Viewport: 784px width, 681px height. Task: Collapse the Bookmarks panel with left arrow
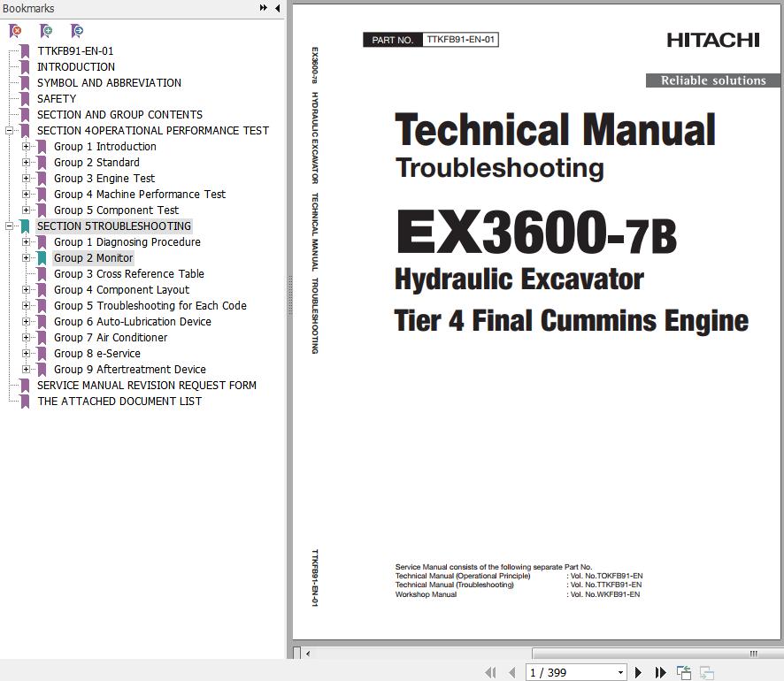point(278,8)
